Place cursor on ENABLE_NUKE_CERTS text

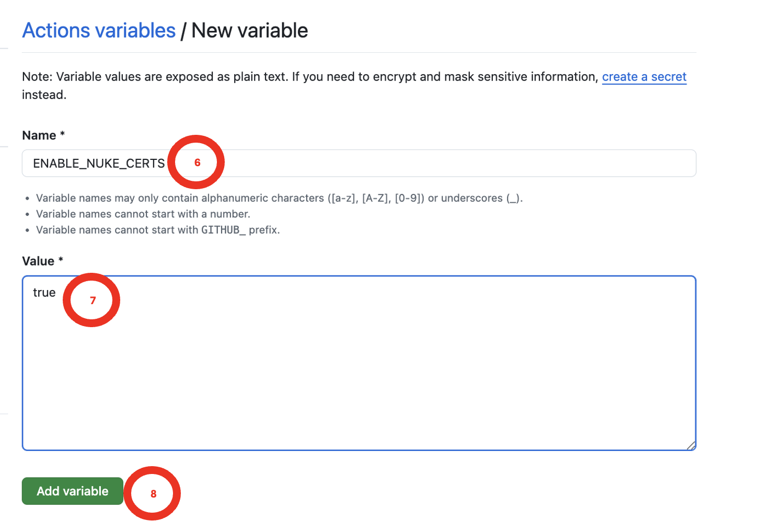pos(99,164)
